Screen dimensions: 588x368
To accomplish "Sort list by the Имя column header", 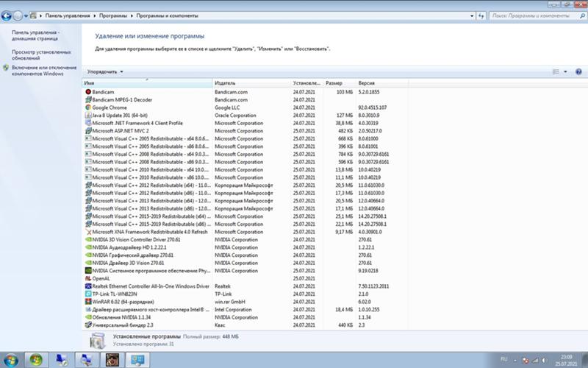I will [x=147, y=83].
